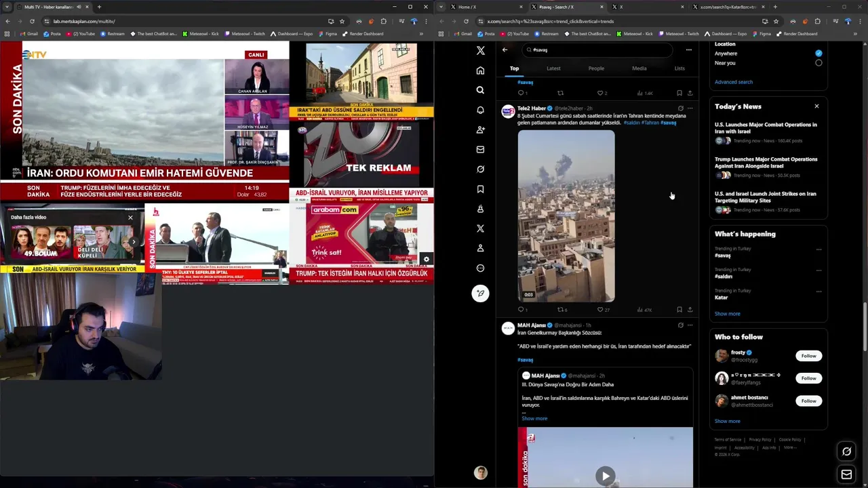Image resolution: width=868 pixels, height=488 pixels.
Task: Show more under Who to follow
Action: pos(727,421)
